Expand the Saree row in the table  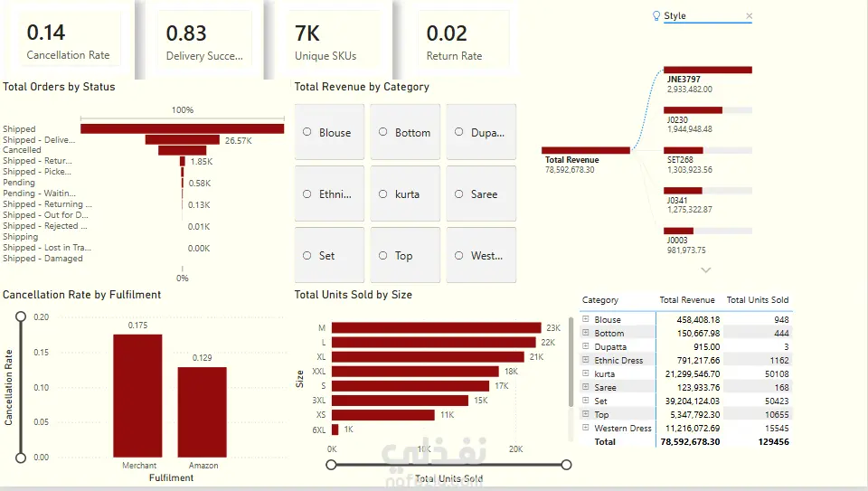(586, 387)
